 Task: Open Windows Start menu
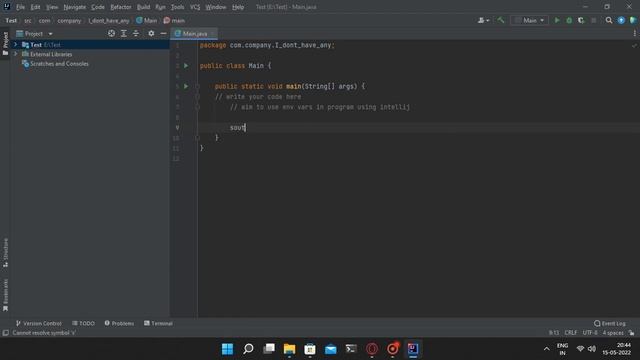point(227,349)
